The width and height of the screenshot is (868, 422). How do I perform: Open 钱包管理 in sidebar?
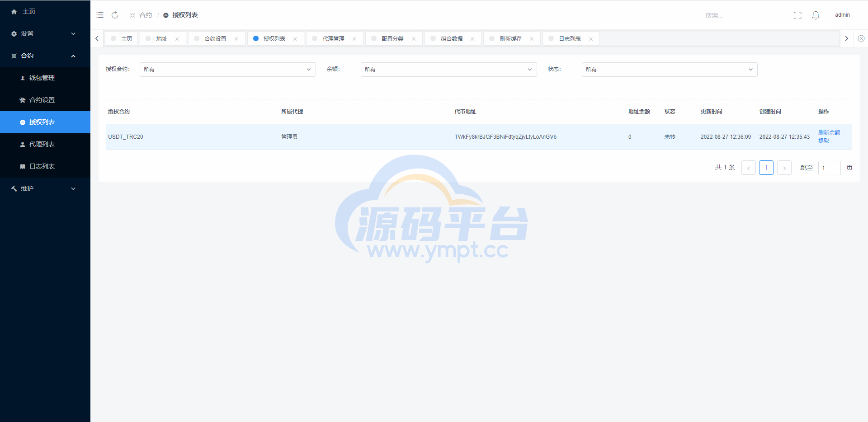pyautogui.click(x=45, y=78)
